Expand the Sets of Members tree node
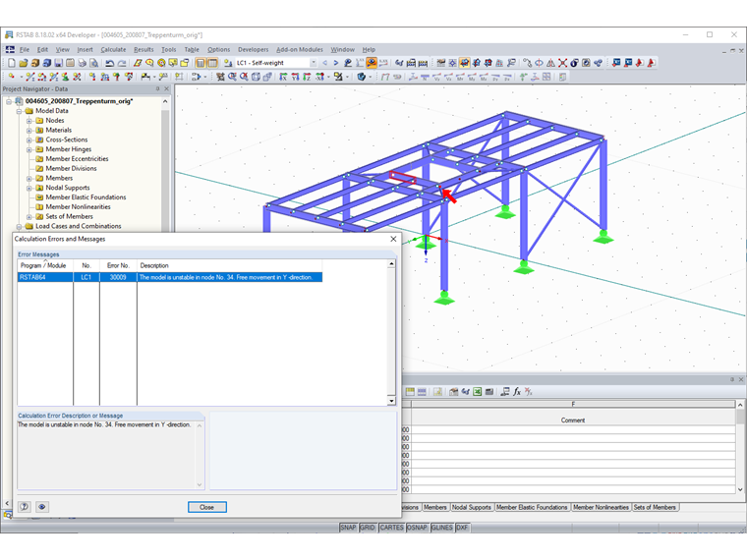The width and height of the screenshot is (747, 560). coord(29,217)
